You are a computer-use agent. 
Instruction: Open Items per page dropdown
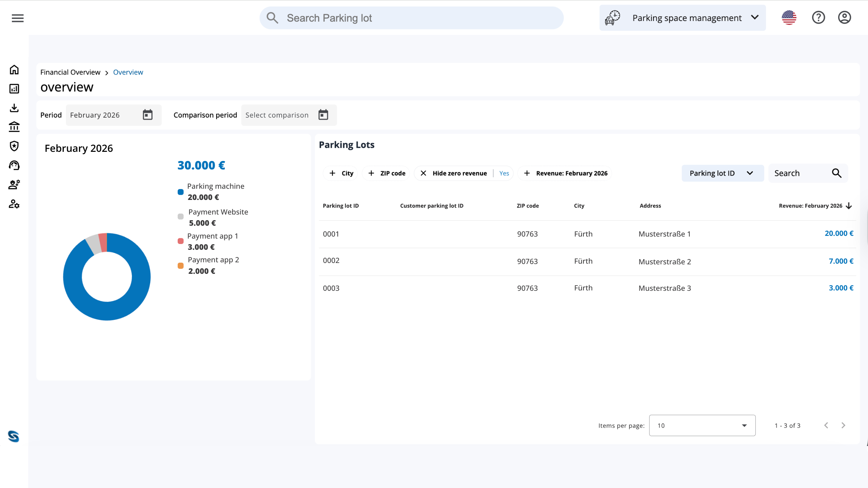click(x=702, y=425)
